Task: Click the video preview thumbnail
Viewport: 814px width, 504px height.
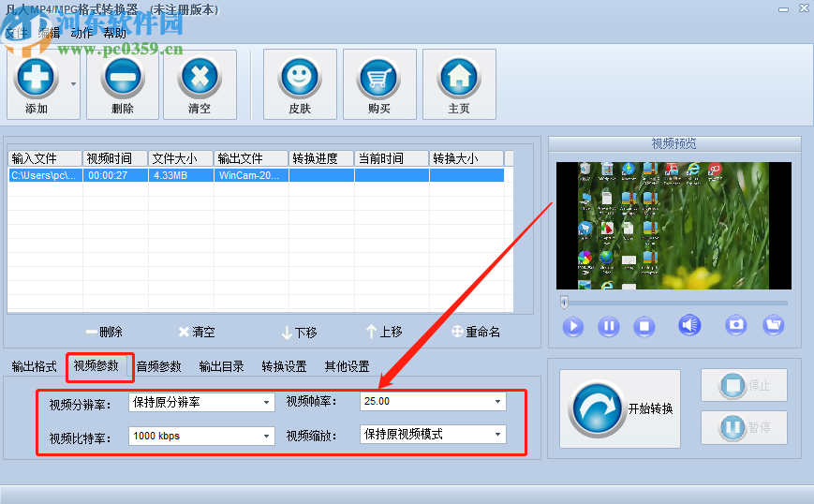Action: click(x=673, y=226)
